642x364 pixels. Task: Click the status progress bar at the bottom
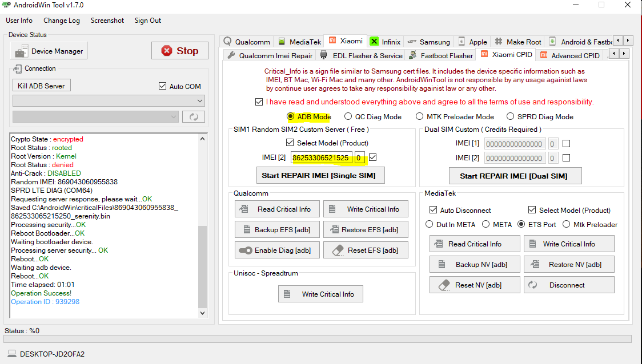pos(318,339)
